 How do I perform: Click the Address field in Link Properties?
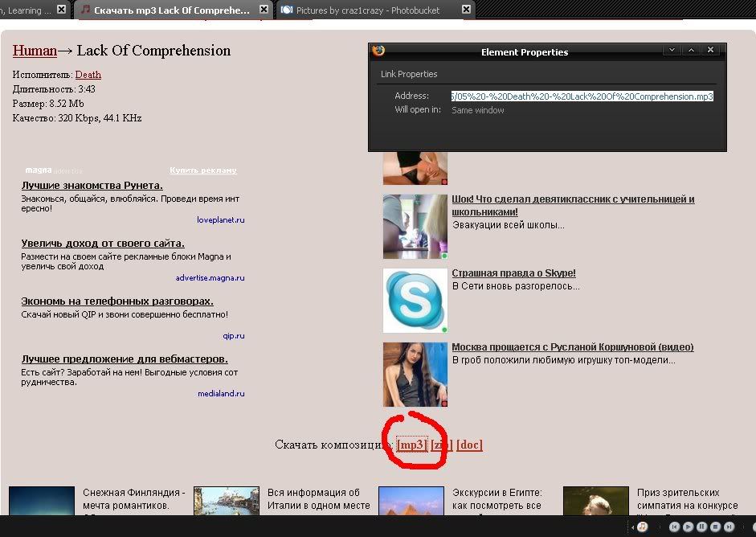(582, 96)
